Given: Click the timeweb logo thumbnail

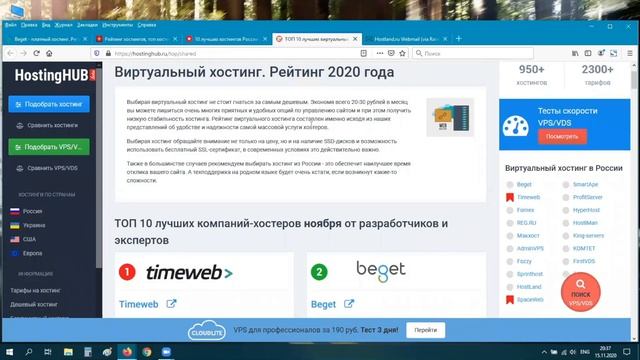Looking at the screenshot, I should pyautogui.click(x=189, y=272).
